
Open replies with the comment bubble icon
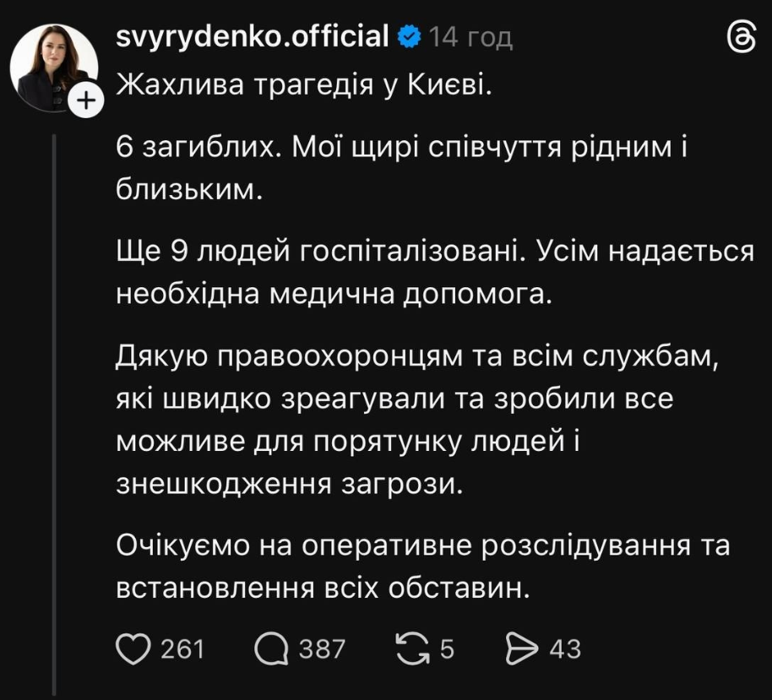(x=271, y=648)
